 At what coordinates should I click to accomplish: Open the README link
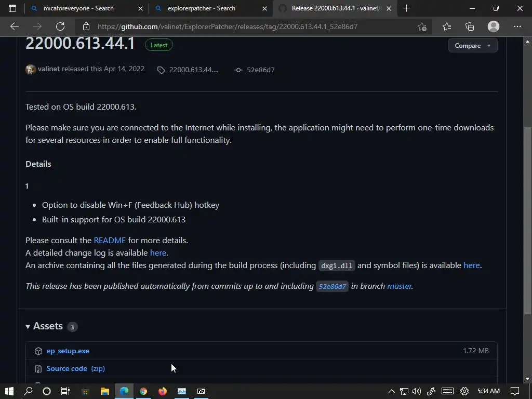[110, 240]
